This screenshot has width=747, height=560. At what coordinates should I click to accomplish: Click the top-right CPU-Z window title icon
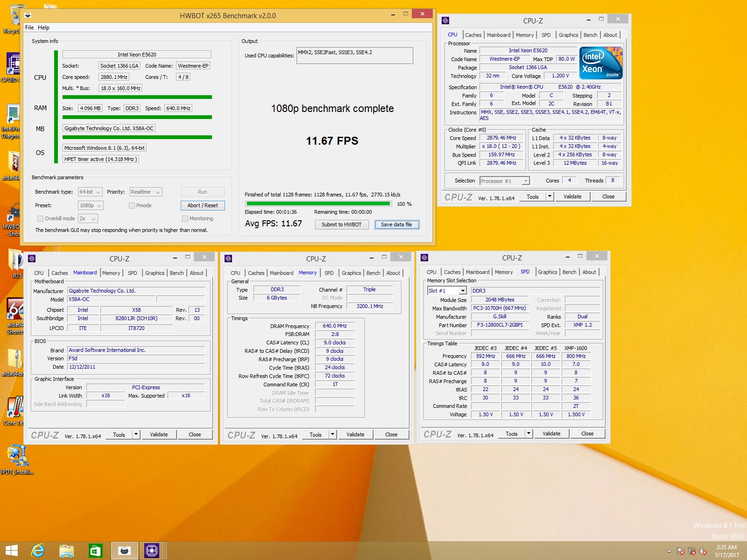coord(445,21)
